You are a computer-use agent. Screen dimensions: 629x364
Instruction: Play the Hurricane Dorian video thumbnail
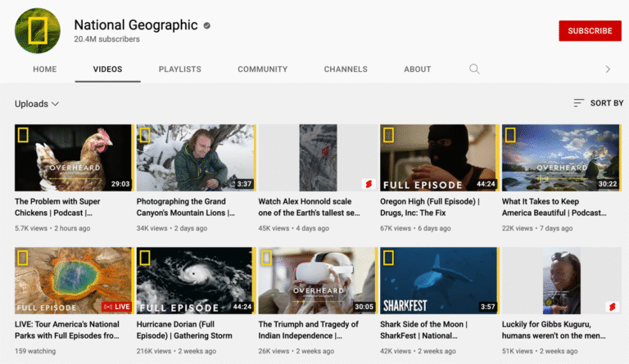194,281
